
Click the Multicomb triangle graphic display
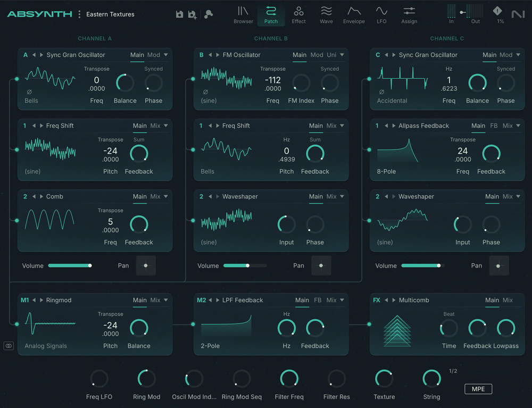(x=397, y=331)
